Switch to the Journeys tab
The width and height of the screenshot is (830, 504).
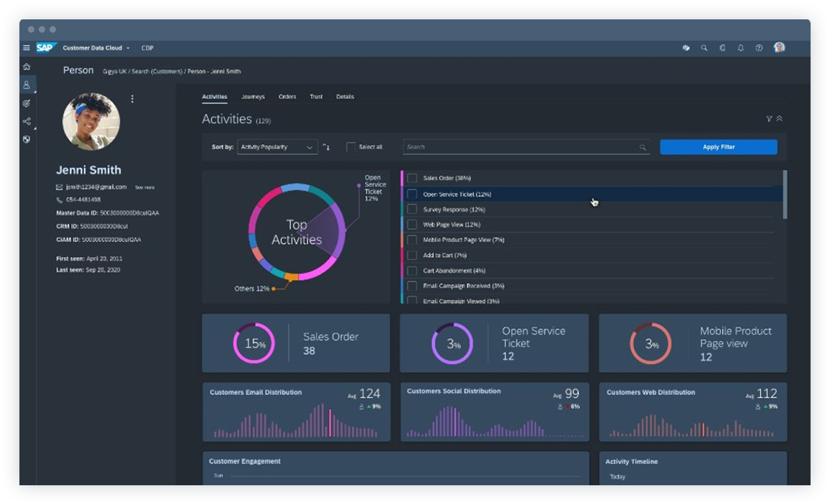[253, 96]
